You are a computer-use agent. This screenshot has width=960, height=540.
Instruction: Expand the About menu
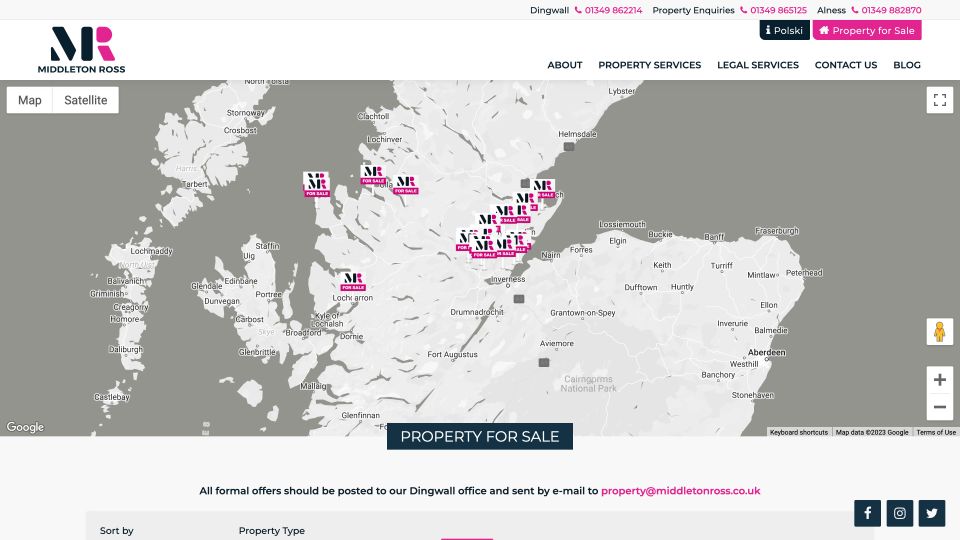pos(564,65)
